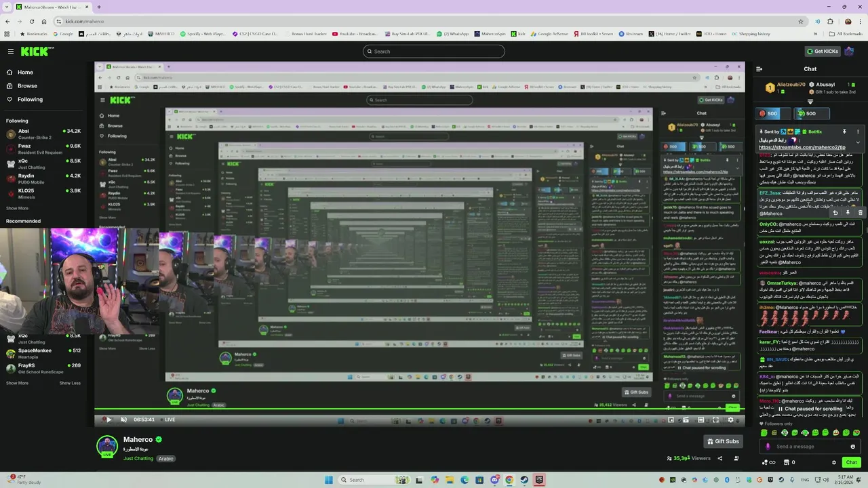The width and height of the screenshot is (868, 488).
Task: Unpin the BotHix pinned message
Action: (x=844, y=131)
